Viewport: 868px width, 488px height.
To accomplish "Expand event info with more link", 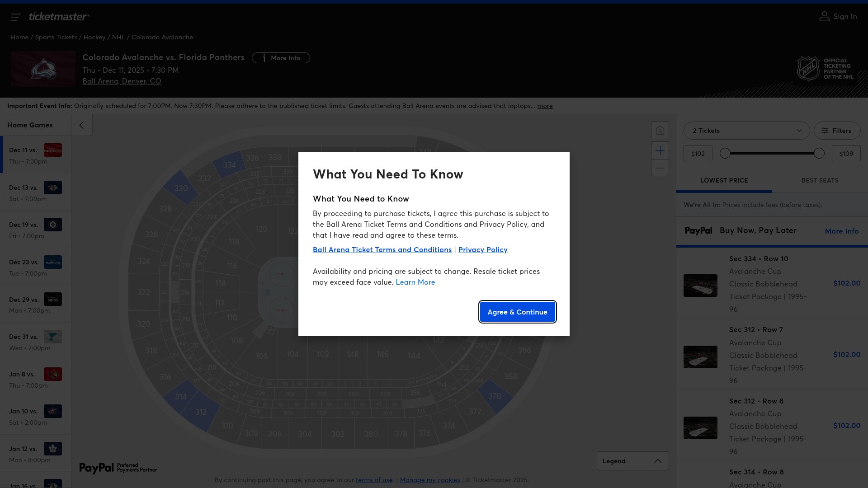I will (545, 106).
